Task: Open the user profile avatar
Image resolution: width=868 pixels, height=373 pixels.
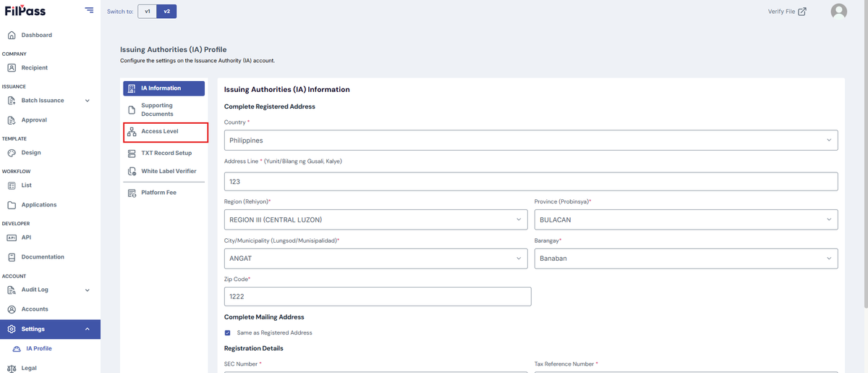Action: click(x=838, y=11)
